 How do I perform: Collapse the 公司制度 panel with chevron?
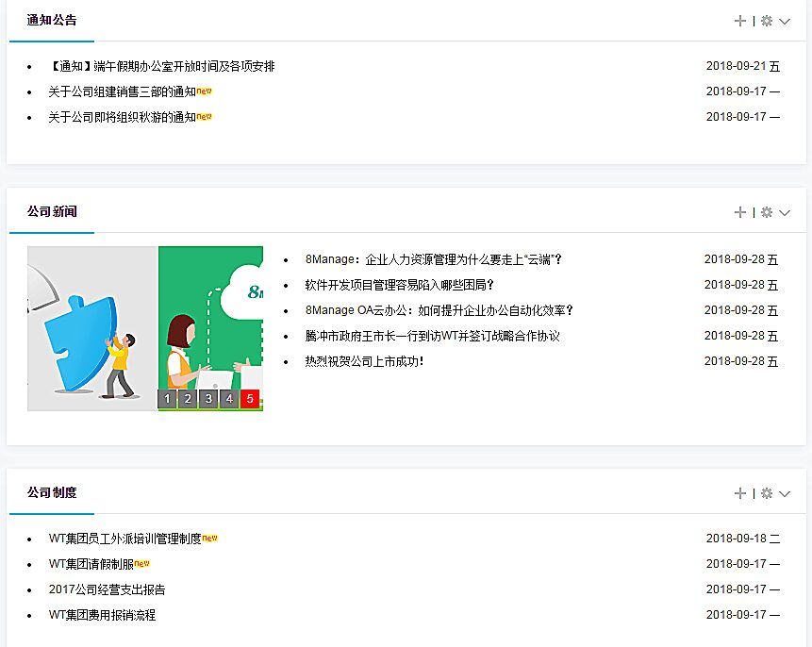785,493
